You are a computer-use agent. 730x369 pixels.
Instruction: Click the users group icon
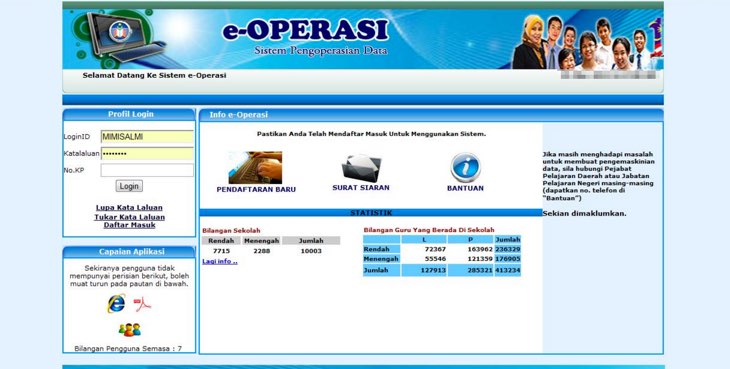[129, 329]
